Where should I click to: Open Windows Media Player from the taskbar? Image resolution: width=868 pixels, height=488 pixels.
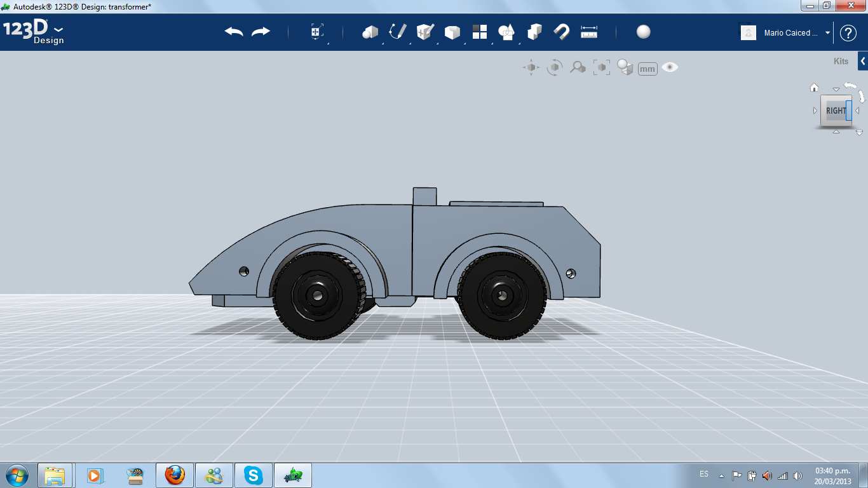tap(95, 475)
